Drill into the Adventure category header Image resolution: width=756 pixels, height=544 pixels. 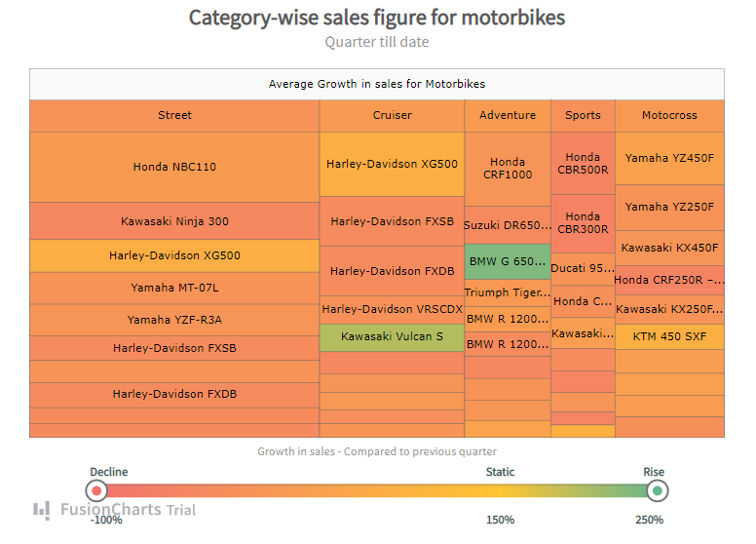pos(508,115)
